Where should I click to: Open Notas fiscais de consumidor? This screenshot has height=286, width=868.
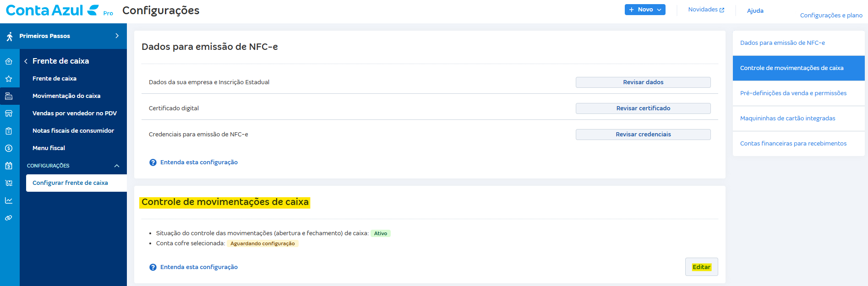coord(73,131)
